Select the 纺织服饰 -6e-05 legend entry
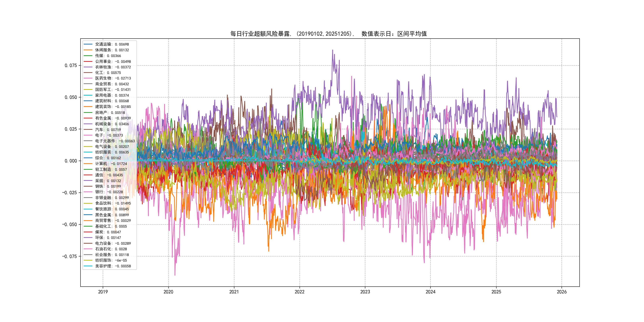This screenshot has height=322, width=644. 111,260
